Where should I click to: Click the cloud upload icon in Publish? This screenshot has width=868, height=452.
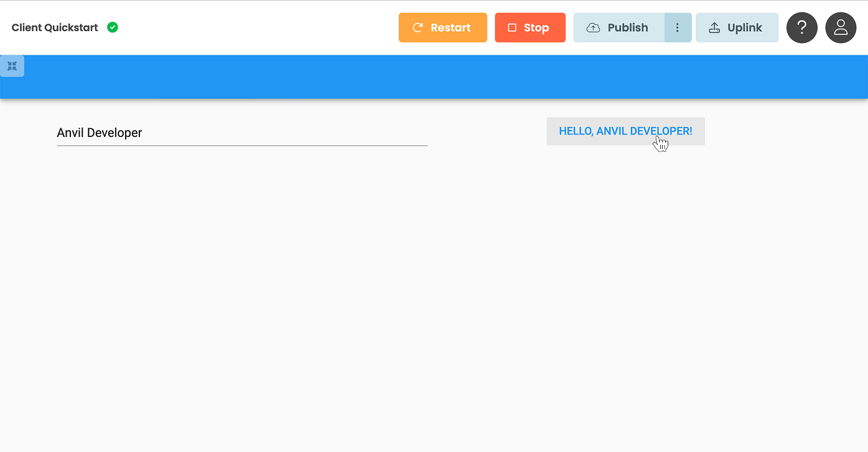click(594, 27)
